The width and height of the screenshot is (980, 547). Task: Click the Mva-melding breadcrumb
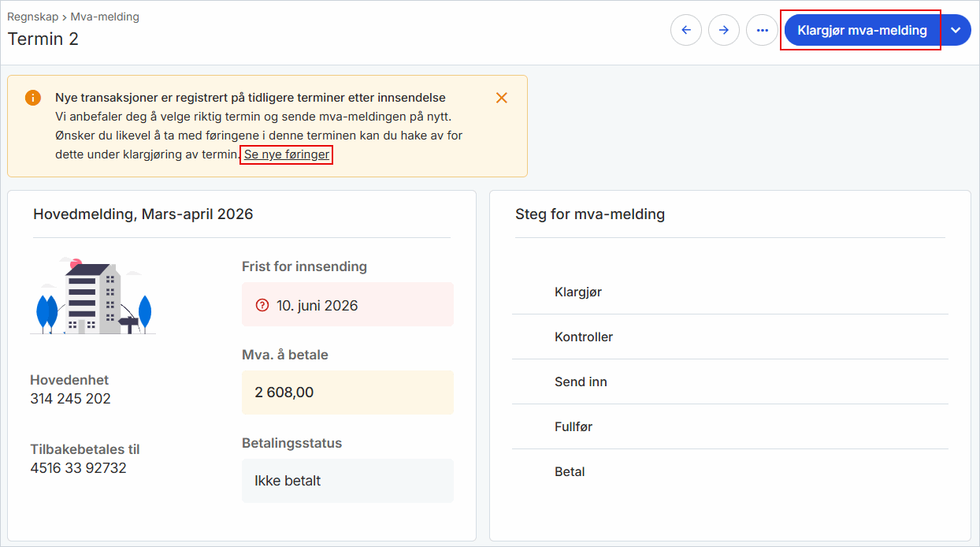(x=105, y=17)
